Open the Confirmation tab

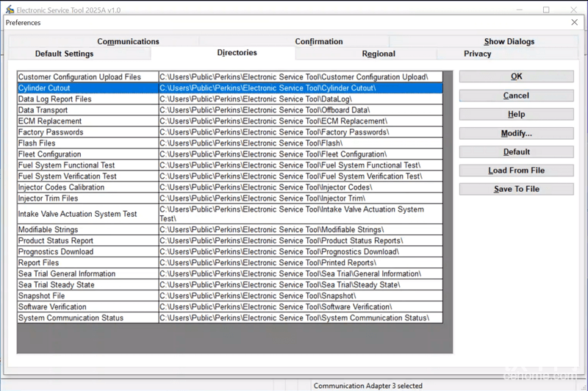point(319,42)
